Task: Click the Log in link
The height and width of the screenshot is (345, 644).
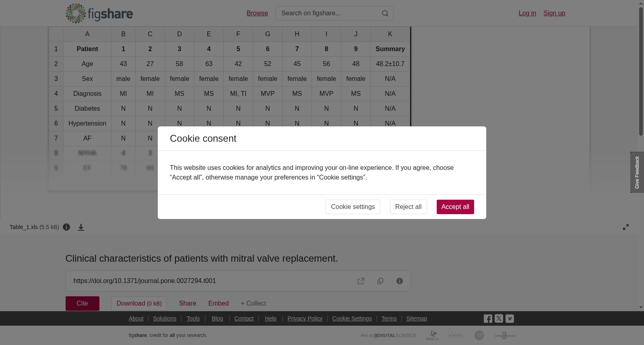Action: tap(527, 13)
